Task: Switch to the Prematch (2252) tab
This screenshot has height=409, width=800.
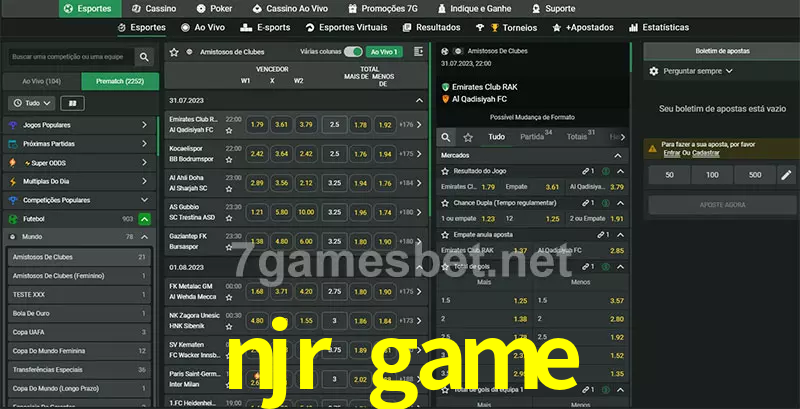Action: (x=118, y=81)
